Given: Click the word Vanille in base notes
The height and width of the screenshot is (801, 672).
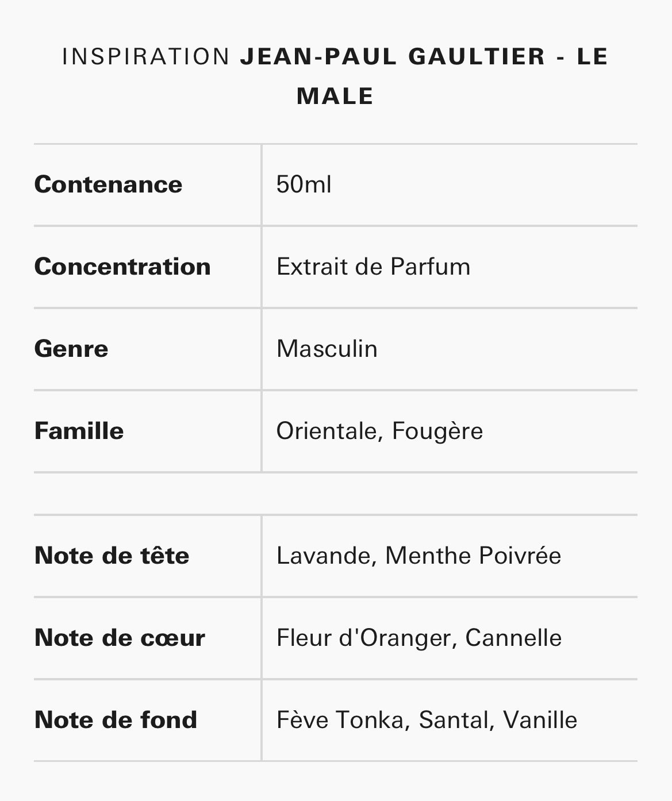Looking at the screenshot, I should pyautogui.click(x=540, y=720).
